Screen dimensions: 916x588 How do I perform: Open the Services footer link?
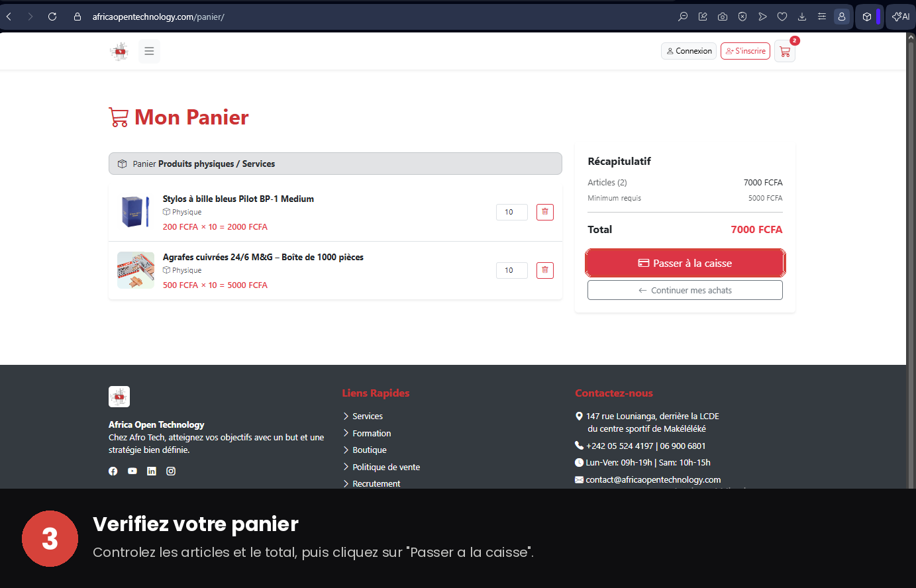(368, 416)
